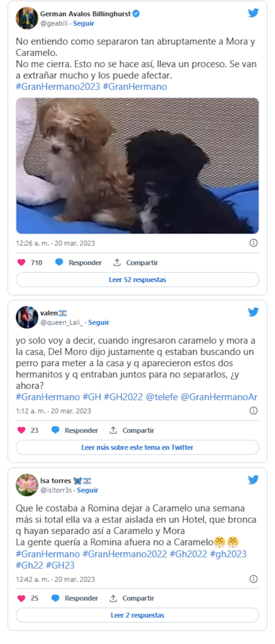Click Leer 2 respuestas button
Image resolution: width=275 pixels, height=644 pixels.
137,615
